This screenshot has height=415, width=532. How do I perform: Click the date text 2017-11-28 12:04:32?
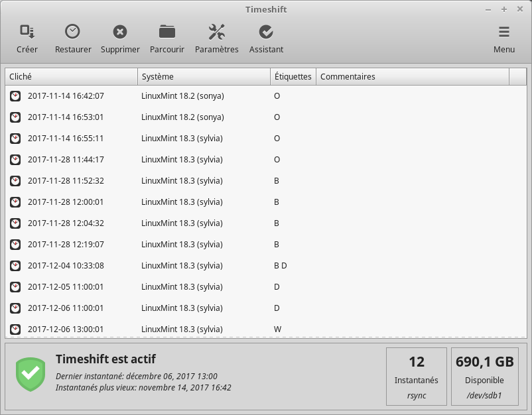(x=66, y=223)
